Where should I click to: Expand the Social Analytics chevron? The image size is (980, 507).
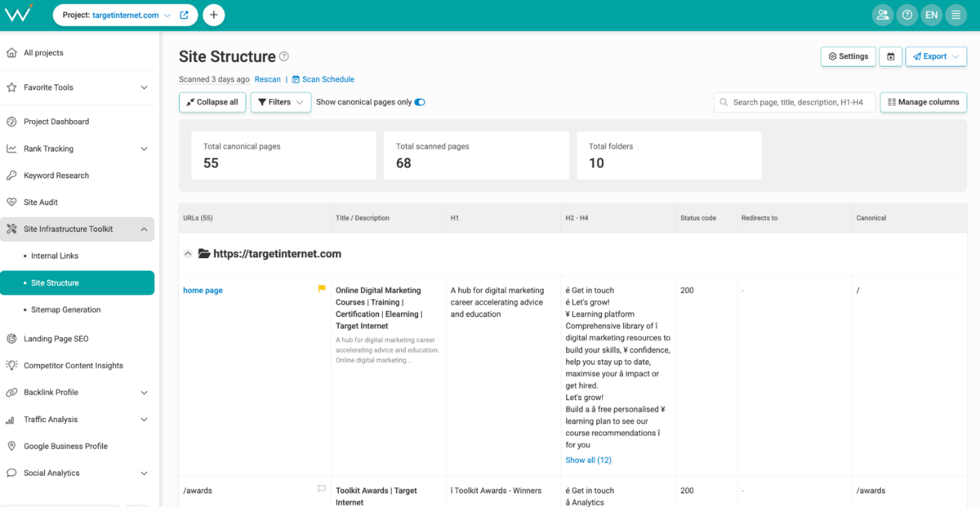click(x=144, y=474)
